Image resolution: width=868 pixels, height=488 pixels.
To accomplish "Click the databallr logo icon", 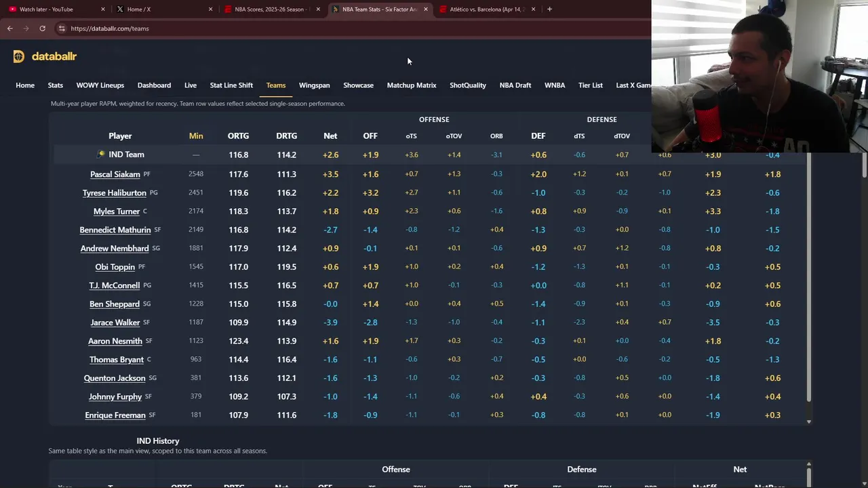I will point(18,56).
